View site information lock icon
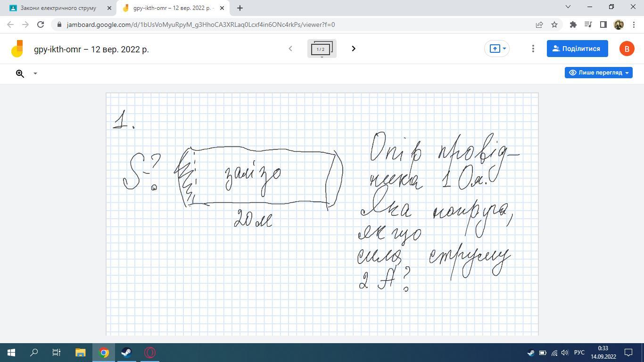The width and height of the screenshot is (644, 362). coord(59,25)
